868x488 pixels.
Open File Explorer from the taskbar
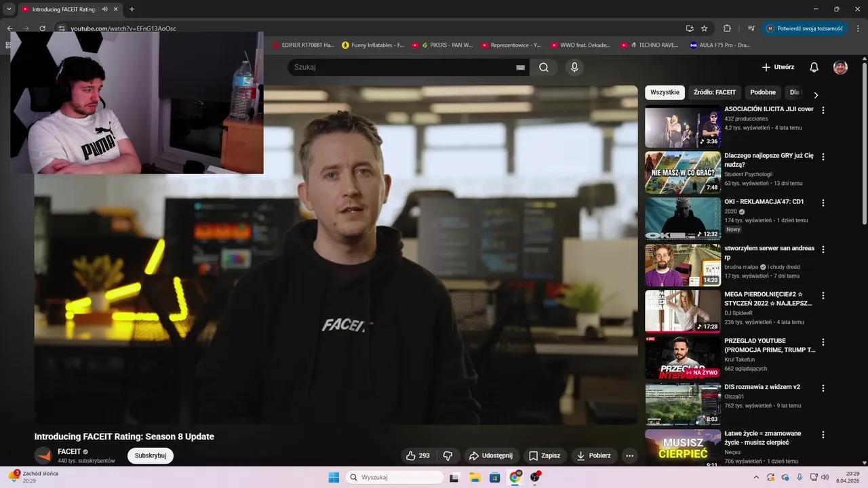pos(475,477)
